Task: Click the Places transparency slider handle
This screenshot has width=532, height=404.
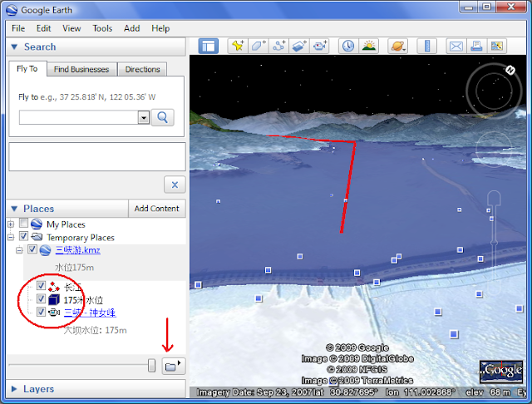Action: [151, 366]
